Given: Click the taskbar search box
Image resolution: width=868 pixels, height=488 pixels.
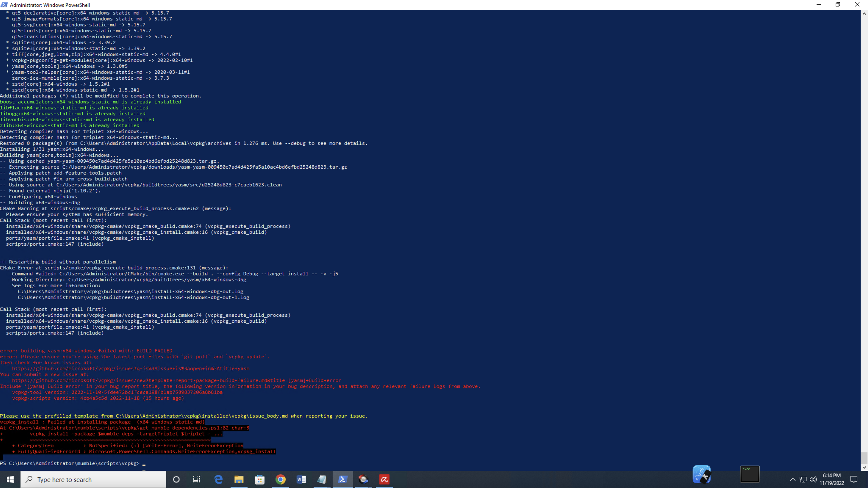Looking at the screenshot, I should [93, 480].
